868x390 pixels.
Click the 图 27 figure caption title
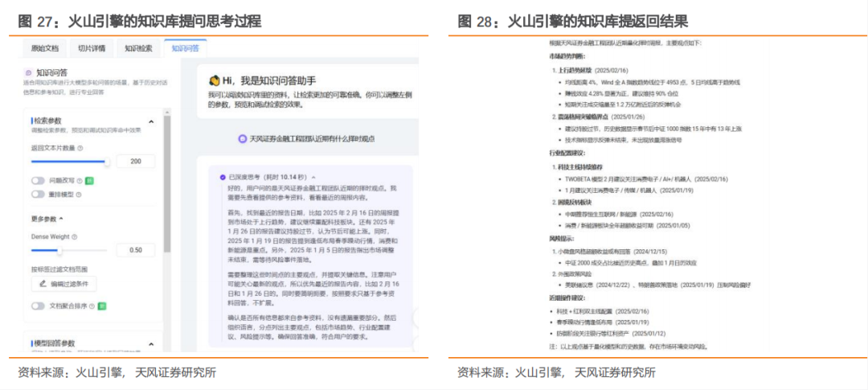(138, 22)
